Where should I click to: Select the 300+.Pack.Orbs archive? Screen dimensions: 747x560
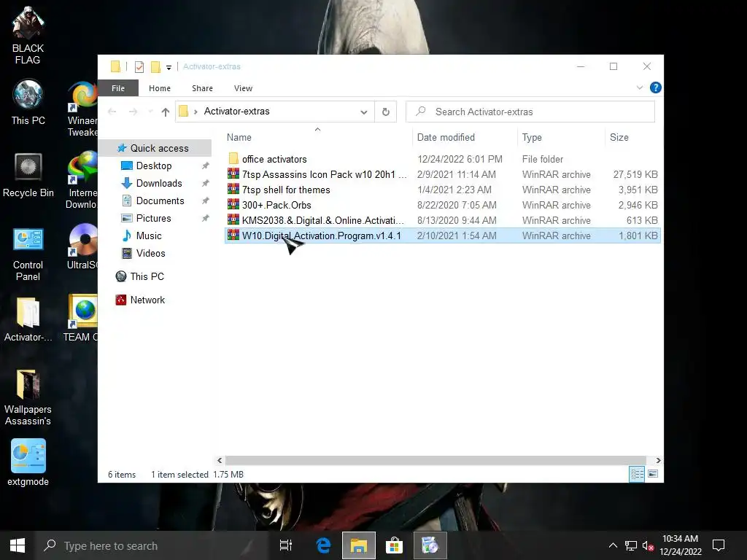coord(443,205)
